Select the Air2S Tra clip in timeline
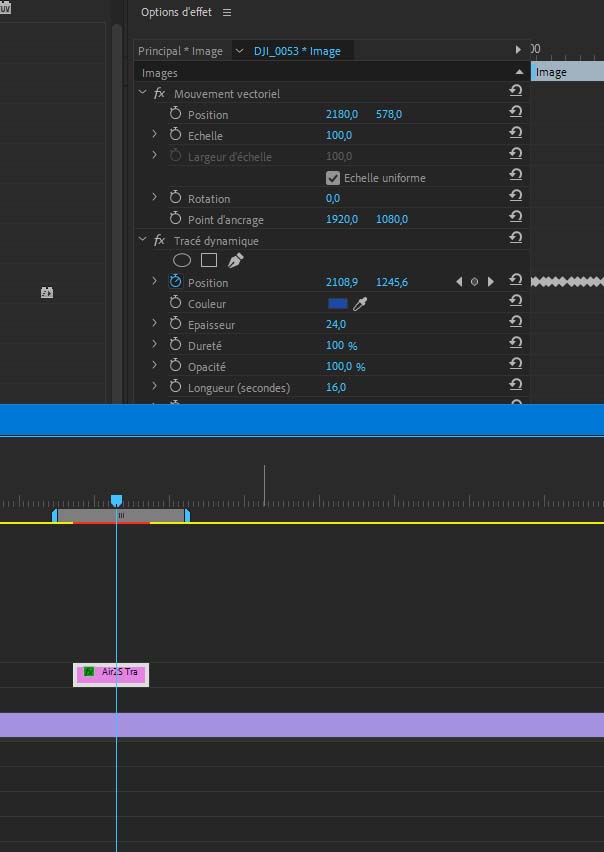 point(111,673)
